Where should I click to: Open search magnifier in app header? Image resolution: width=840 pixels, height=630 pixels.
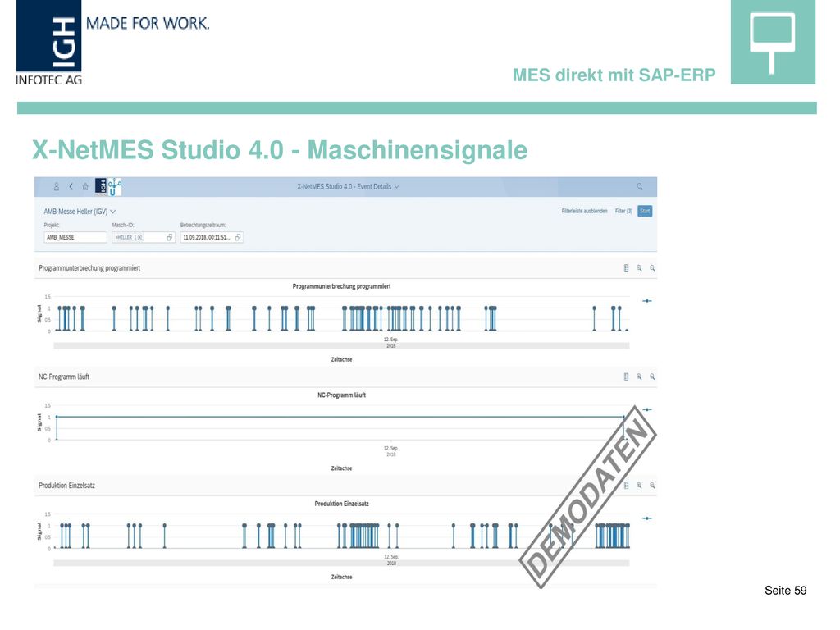640,186
